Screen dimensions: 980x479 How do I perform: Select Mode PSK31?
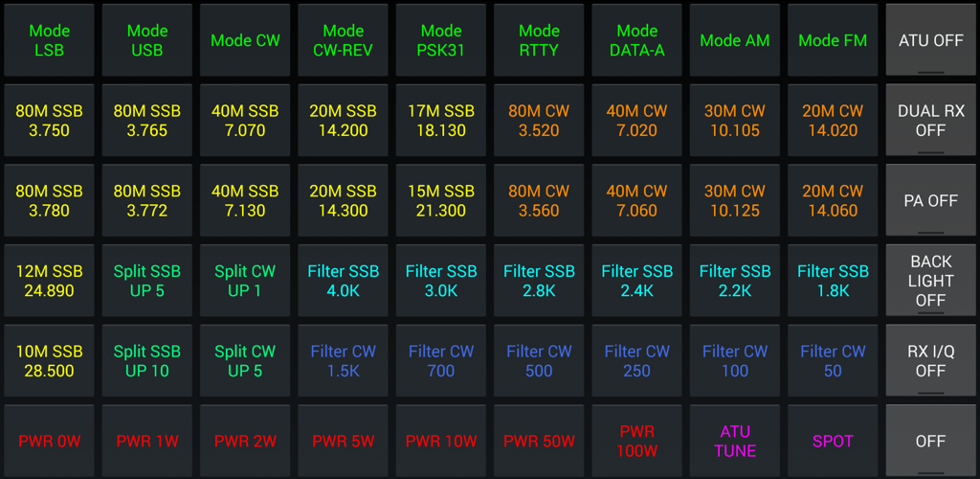pyautogui.click(x=441, y=40)
